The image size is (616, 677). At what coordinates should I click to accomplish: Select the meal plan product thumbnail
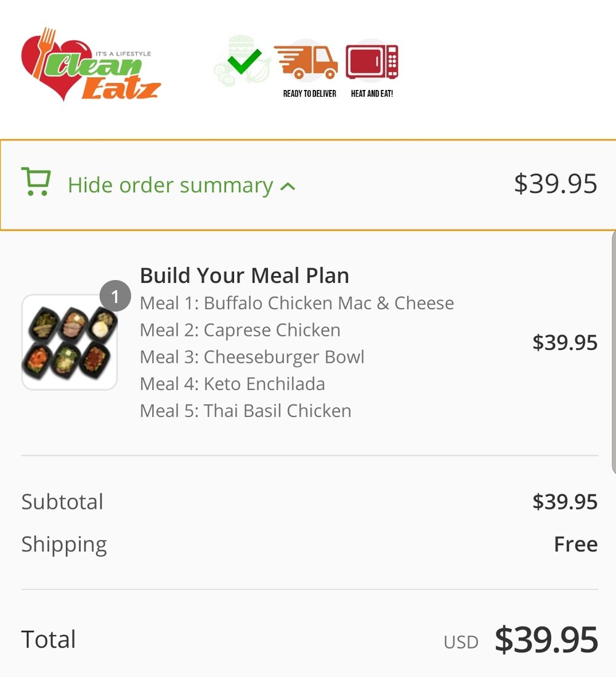click(69, 343)
